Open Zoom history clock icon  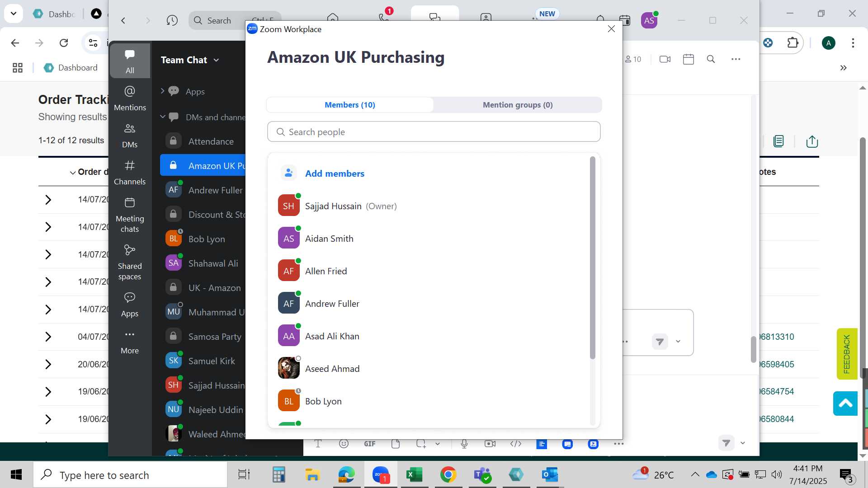(x=172, y=20)
